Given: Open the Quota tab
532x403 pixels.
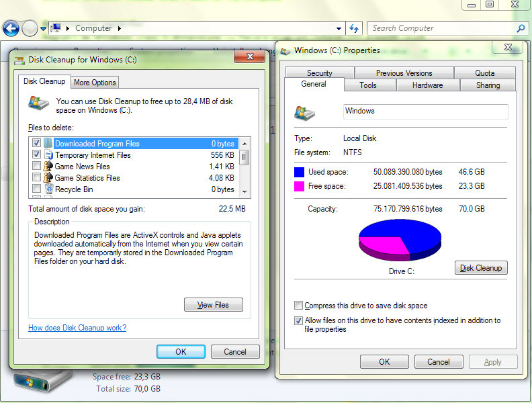Looking at the screenshot, I should (x=485, y=73).
